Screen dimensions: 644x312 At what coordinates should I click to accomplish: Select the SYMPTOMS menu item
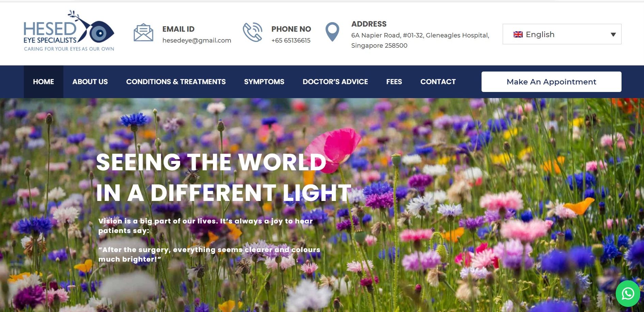tap(264, 82)
